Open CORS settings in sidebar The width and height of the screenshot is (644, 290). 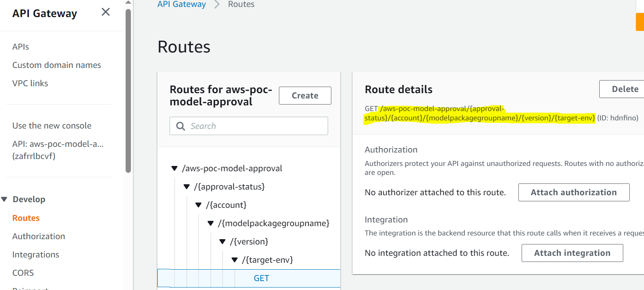(23, 273)
